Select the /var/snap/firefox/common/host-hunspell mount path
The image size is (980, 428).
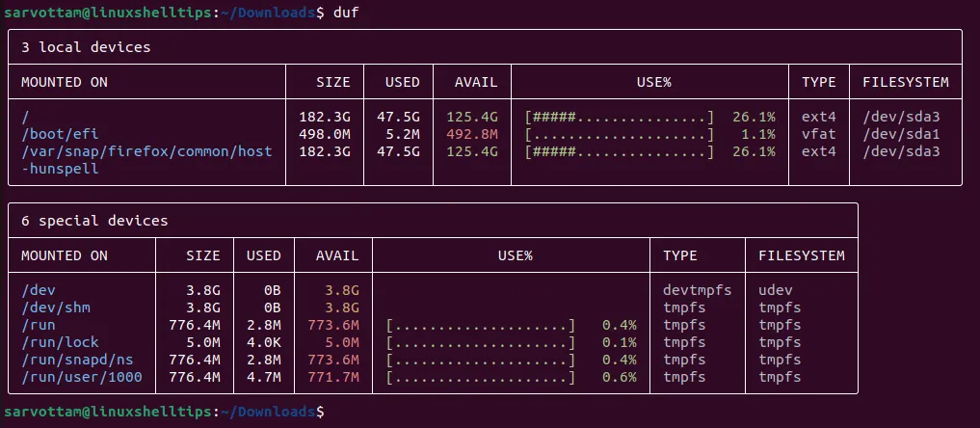146,151
